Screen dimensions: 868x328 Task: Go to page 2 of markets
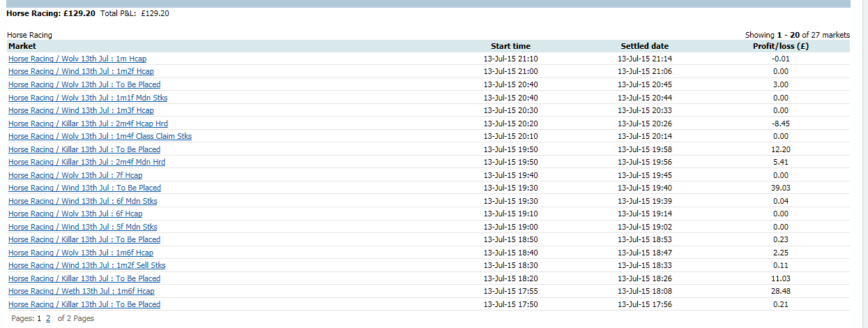coord(48,318)
